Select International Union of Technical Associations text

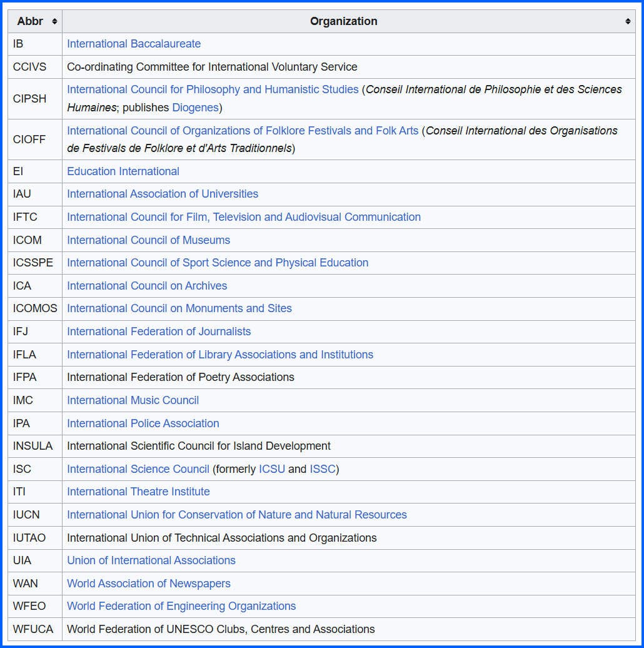[x=222, y=538]
